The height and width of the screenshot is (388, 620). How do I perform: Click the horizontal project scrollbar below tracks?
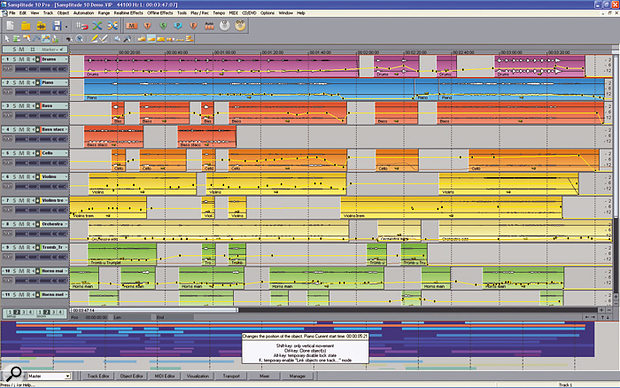[x=334, y=310]
